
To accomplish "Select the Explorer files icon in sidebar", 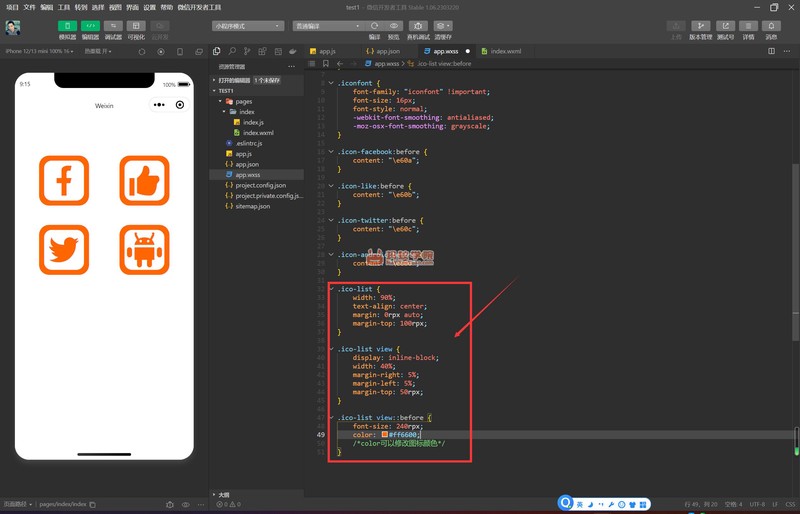I will (216, 51).
